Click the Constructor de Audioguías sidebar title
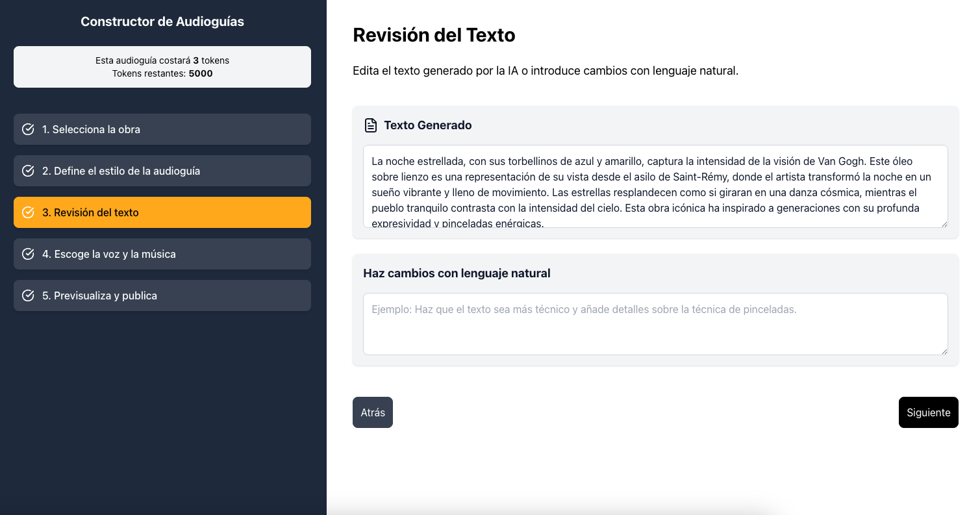Image resolution: width=980 pixels, height=515 pixels. pyautogui.click(x=162, y=21)
